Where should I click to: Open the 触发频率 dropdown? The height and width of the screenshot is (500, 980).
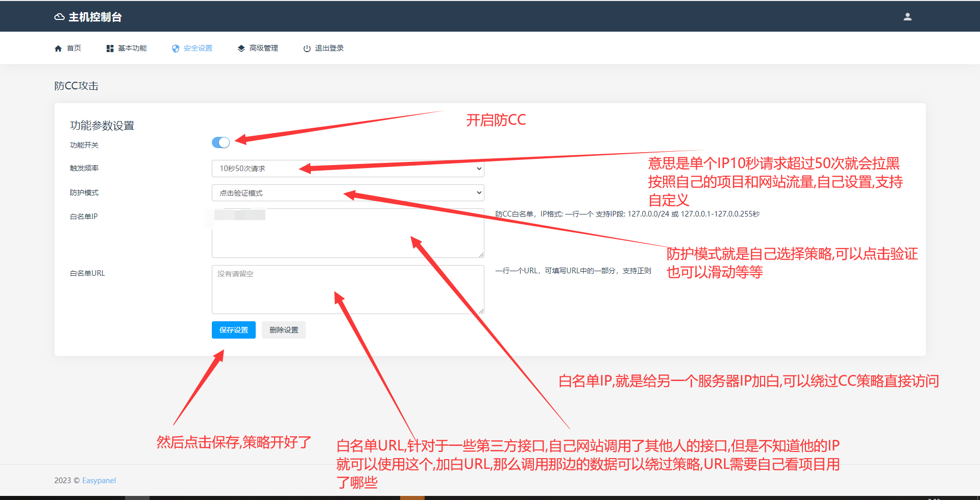coord(348,169)
